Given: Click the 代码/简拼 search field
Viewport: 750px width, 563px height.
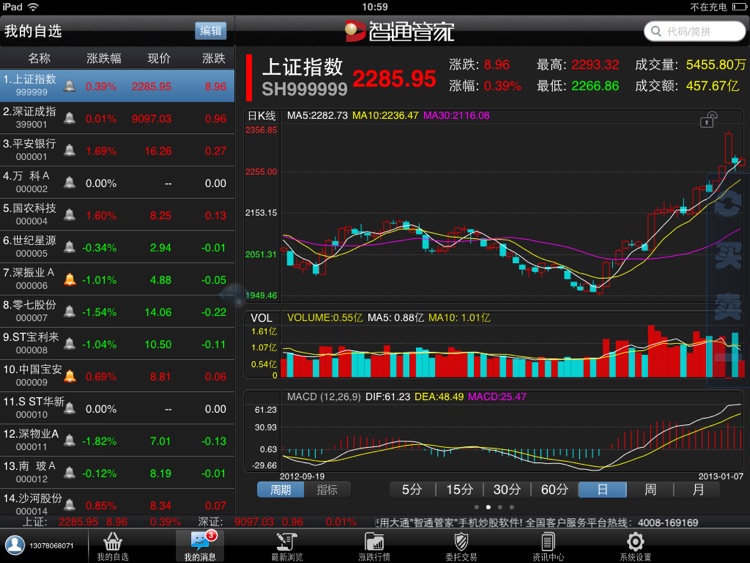Looking at the screenshot, I should tap(694, 31).
